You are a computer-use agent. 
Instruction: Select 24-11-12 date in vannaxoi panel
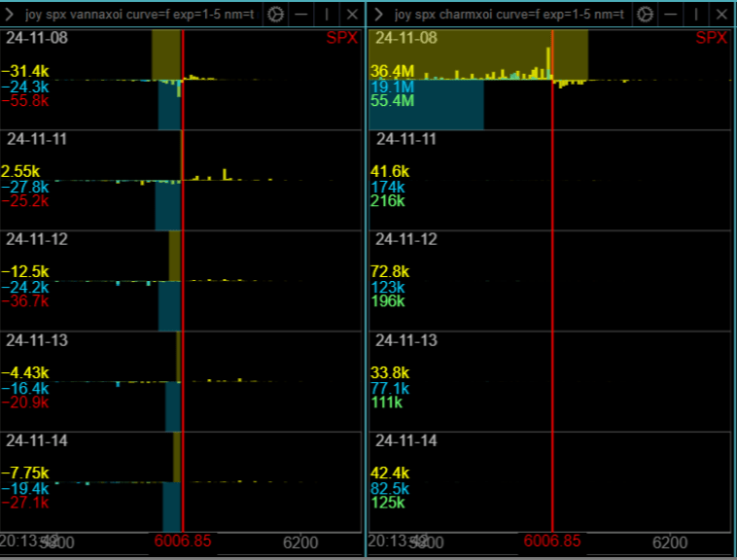click(37, 239)
